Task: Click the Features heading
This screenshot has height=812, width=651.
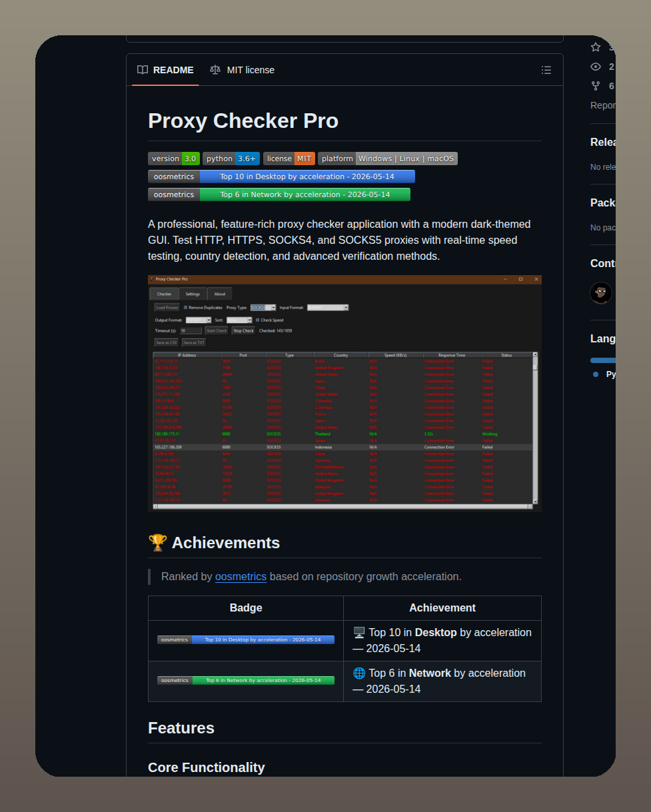Action: coord(181,727)
